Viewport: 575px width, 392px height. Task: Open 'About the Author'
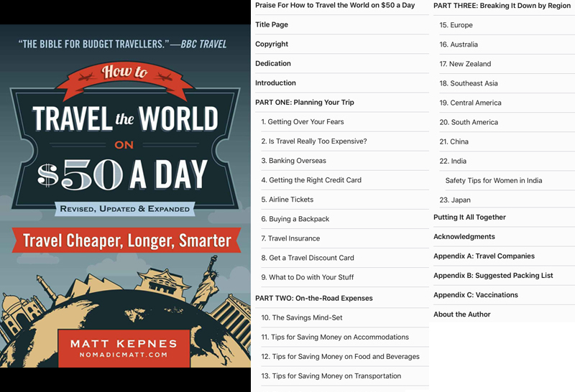click(505, 314)
